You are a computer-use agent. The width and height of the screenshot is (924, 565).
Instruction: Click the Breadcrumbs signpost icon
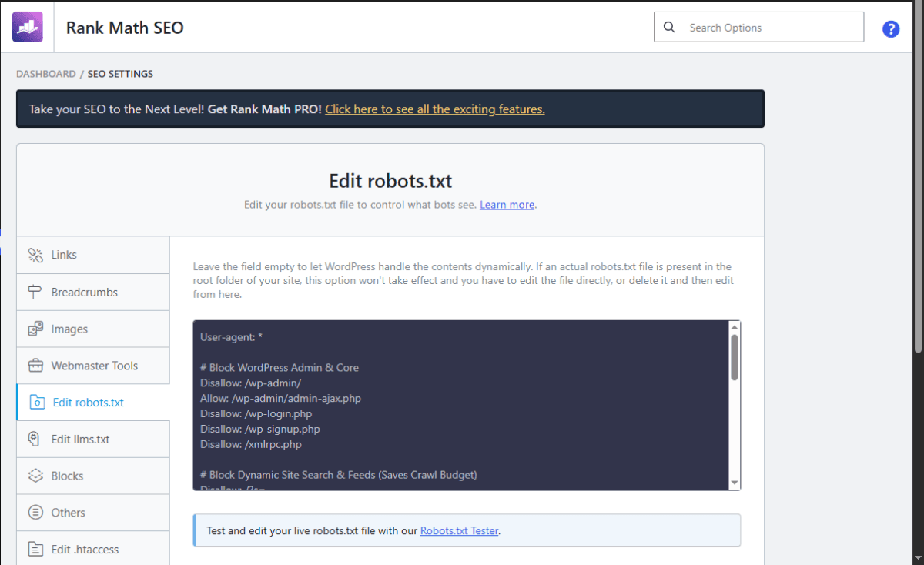tap(35, 292)
